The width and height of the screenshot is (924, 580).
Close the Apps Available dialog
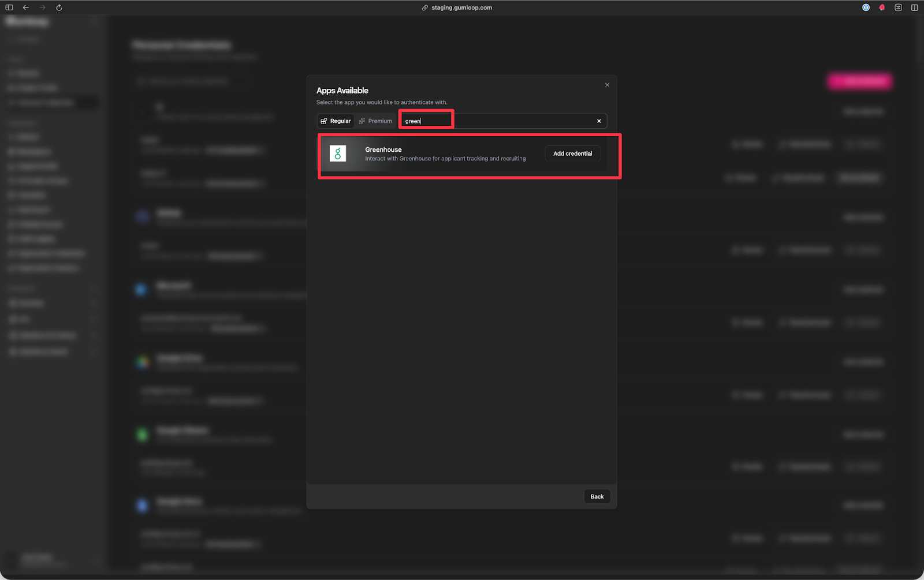pyautogui.click(x=607, y=85)
